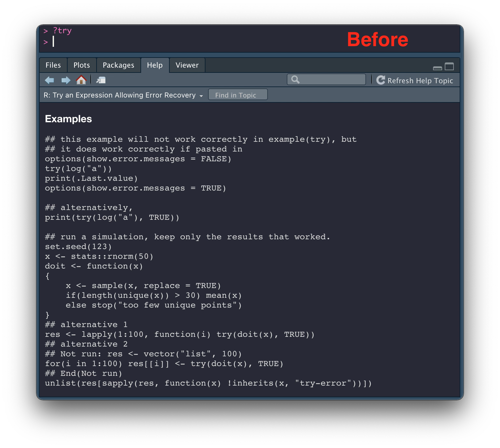This screenshot has height=448, width=500.
Task: Focus the Find in Topic field
Action: pyautogui.click(x=238, y=95)
